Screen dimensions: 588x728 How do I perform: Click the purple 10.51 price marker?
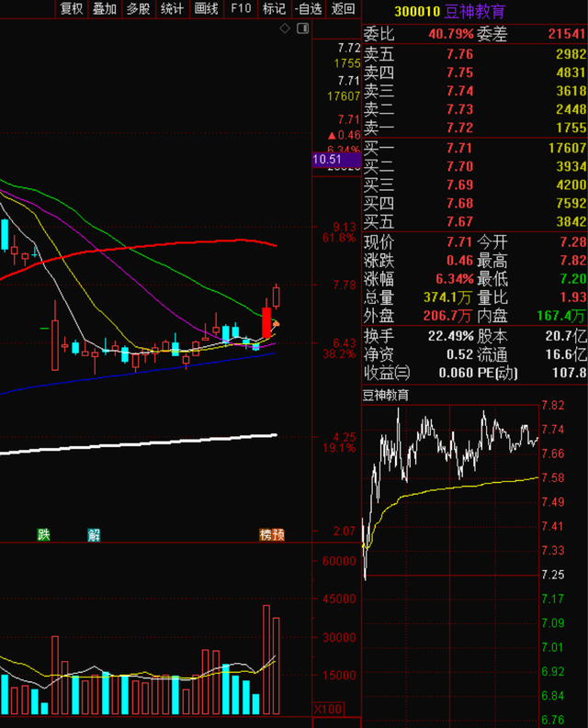336,159
